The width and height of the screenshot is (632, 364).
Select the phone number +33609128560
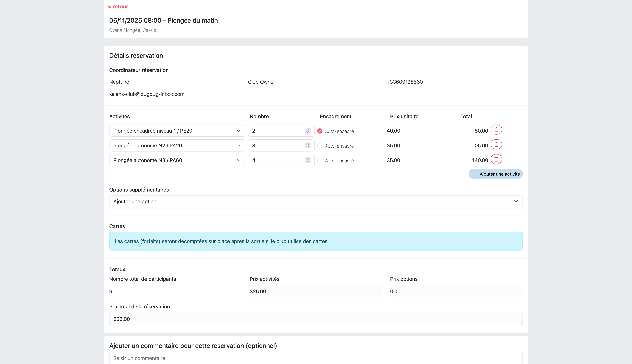coord(405,82)
